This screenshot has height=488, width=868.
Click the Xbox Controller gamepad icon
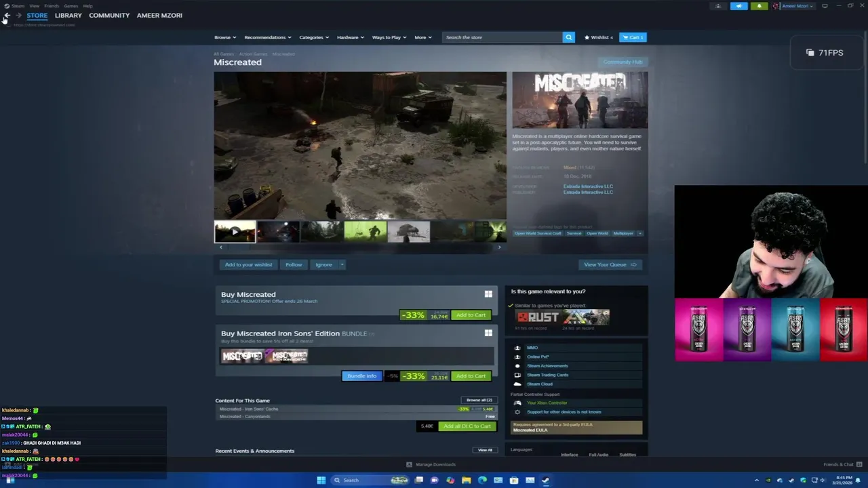point(517,403)
